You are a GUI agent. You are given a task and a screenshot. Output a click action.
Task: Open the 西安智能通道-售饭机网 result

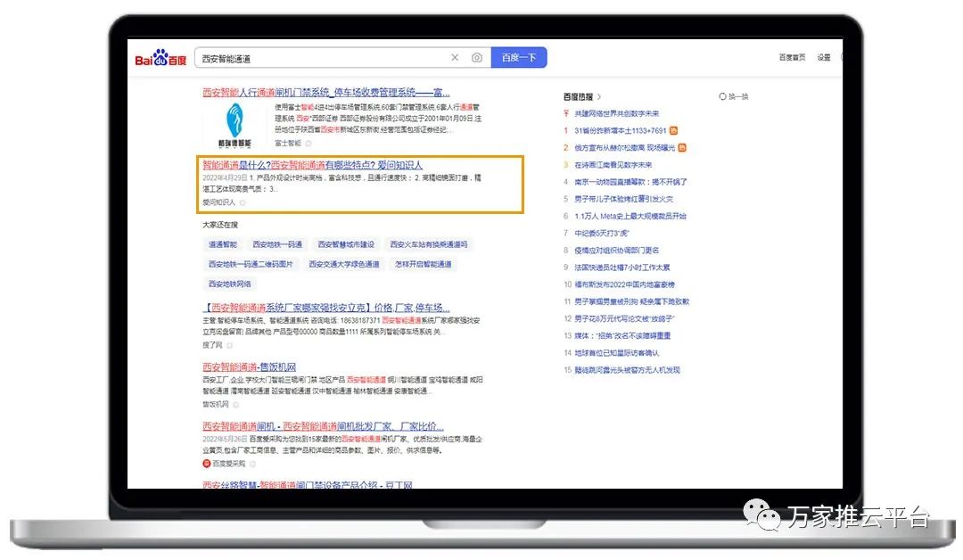click(249, 367)
